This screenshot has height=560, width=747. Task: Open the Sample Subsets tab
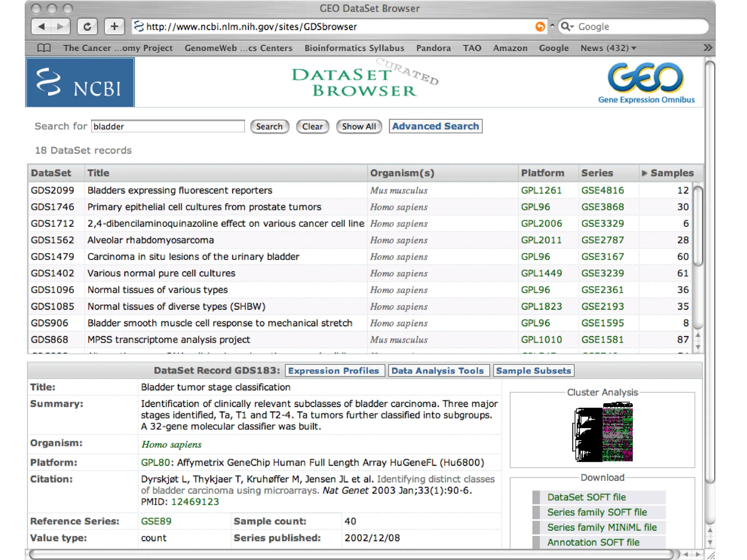[x=533, y=371]
